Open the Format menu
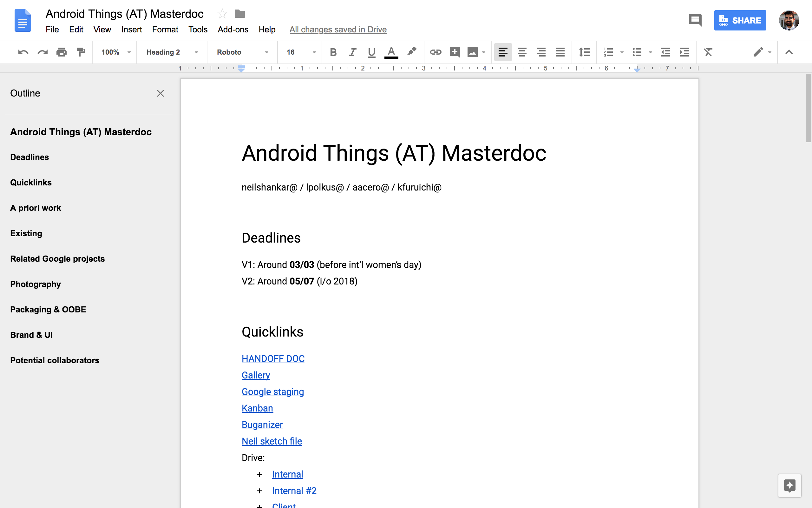812x508 pixels. pos(165,30)
